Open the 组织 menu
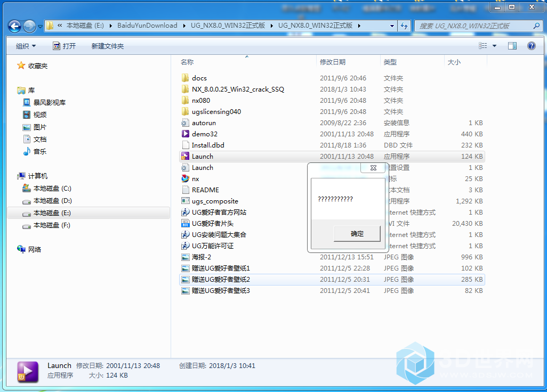The width and height of the screenshot is (547, 392). [x=26, y=46]
